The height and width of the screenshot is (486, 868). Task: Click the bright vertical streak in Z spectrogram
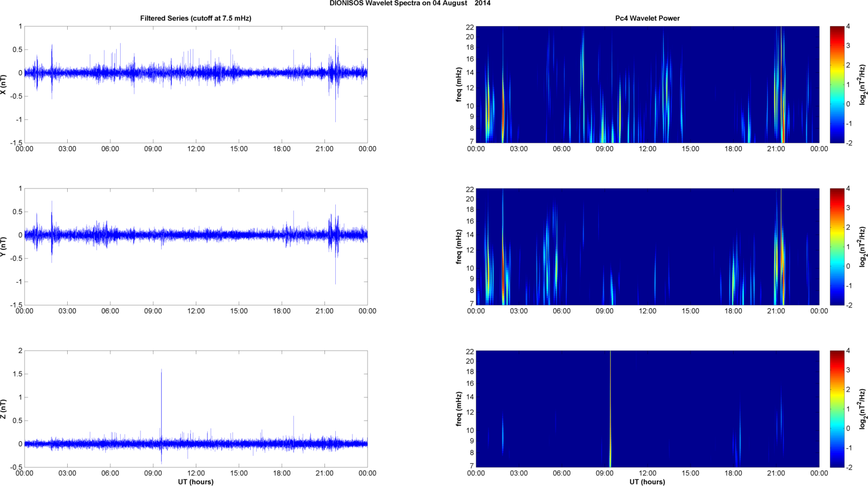point(610,409)
